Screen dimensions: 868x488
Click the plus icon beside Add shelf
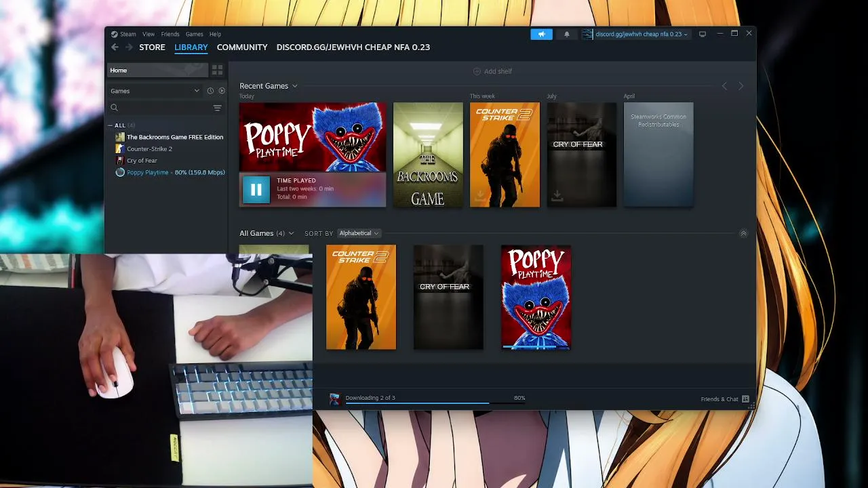[477, 71]
